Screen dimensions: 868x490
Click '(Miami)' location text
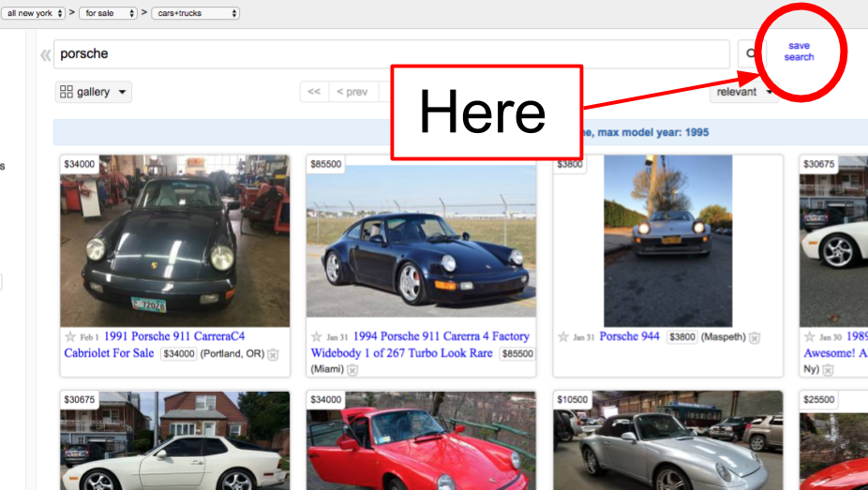click(x=327, y=369)
